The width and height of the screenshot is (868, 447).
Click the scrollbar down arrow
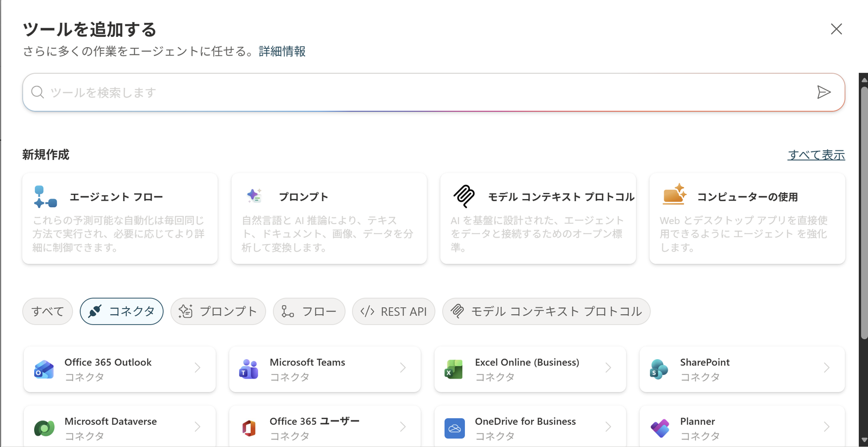click(864, 440)
